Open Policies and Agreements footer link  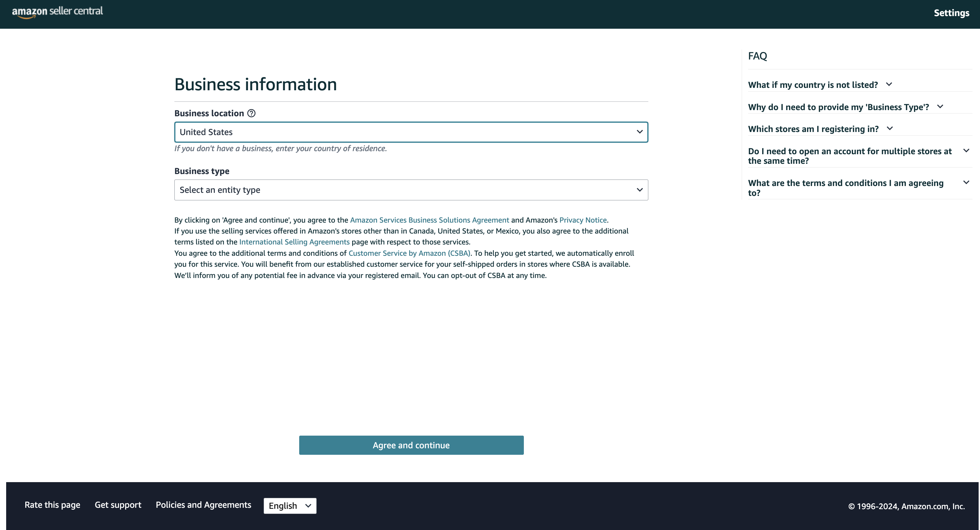pyautogui.click(x=203, y=505)
